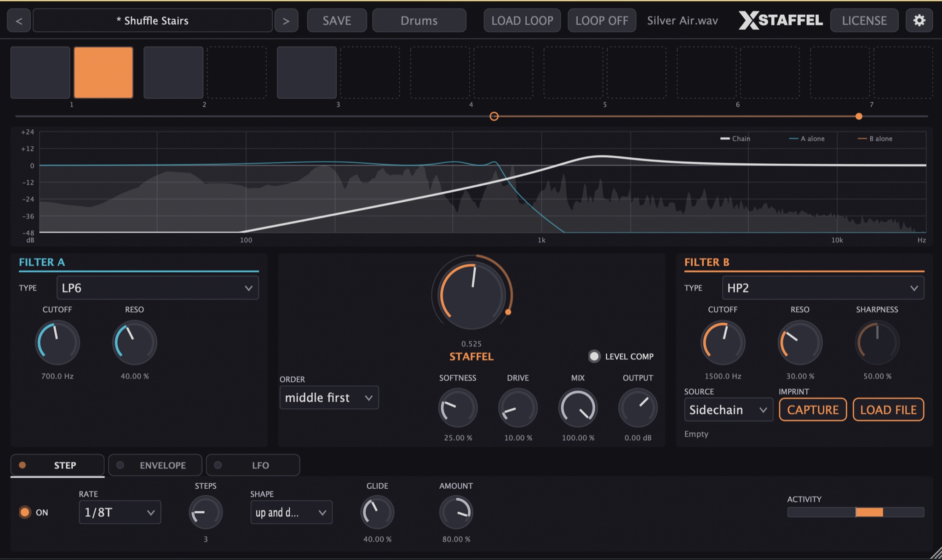Click the LOAD FILE button
Screen dimensions: 942x560
tap(888, 410)
